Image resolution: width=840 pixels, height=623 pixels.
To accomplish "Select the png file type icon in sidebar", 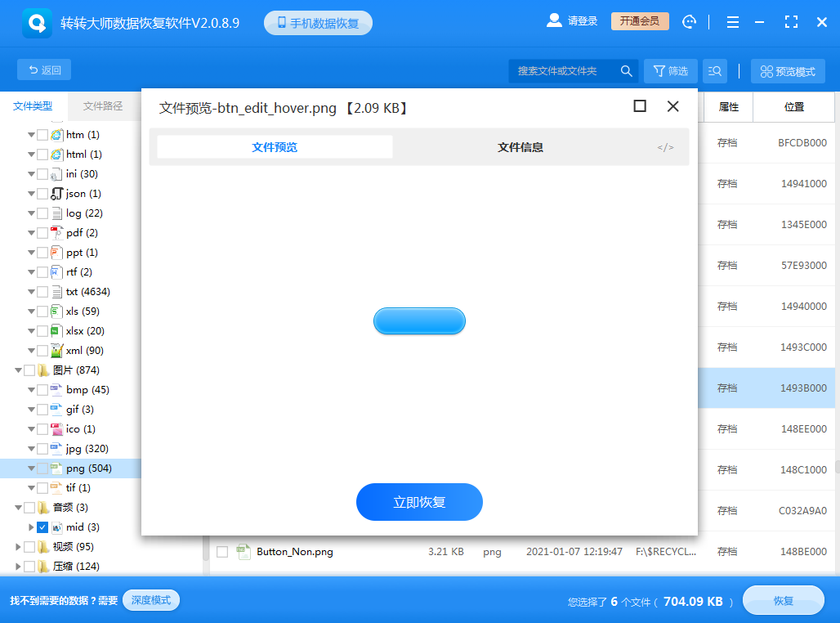I will click(x=56, y=468).
